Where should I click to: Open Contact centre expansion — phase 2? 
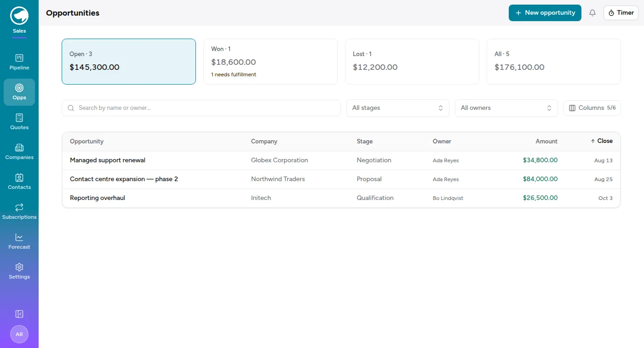pos(124,179)
